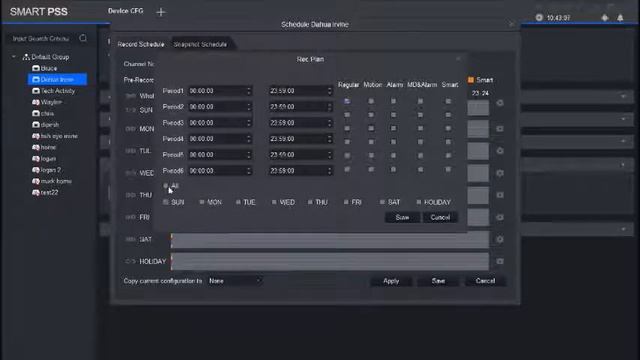Click the HOLIDAY timeline bar
Image resolution: width=640 pixels, height=360 pixels.
(x=330, y=261)
